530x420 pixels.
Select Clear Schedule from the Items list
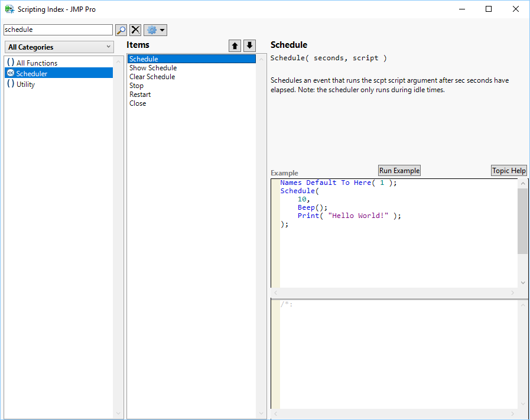tap(152, 76)
